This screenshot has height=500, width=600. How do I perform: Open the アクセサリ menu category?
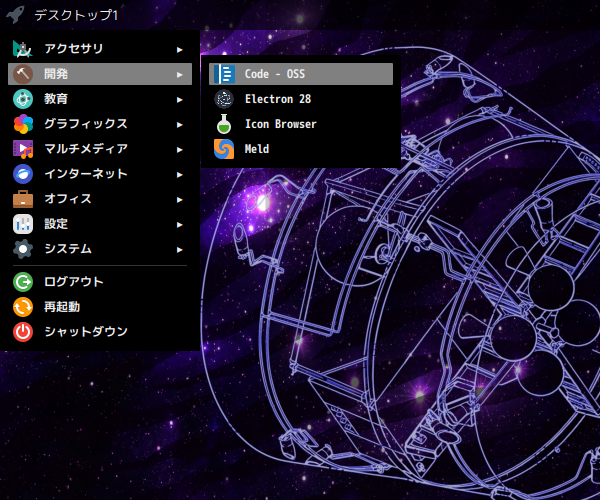[x=100, y=49]
